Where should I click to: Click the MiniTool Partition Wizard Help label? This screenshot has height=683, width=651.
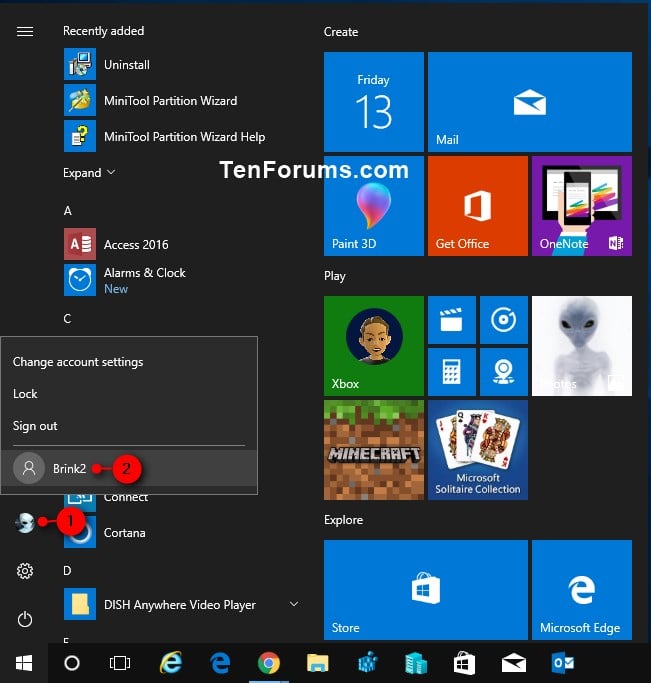point(185,136)
